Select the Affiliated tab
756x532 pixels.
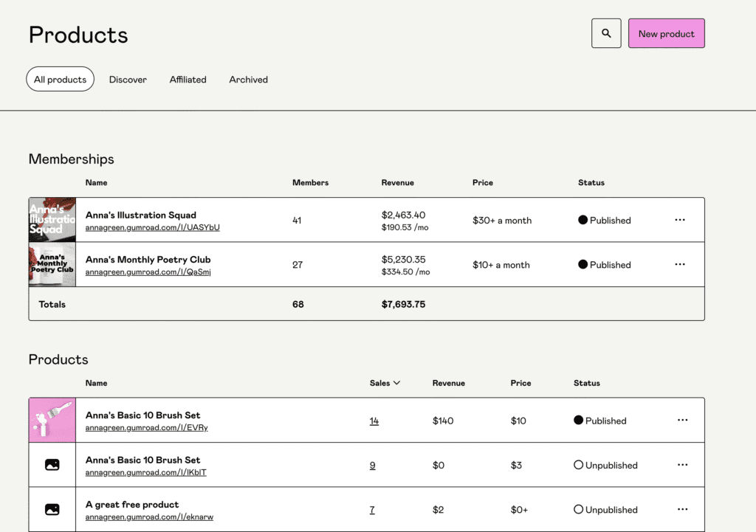pyautogui.click(x=188, y=79)
